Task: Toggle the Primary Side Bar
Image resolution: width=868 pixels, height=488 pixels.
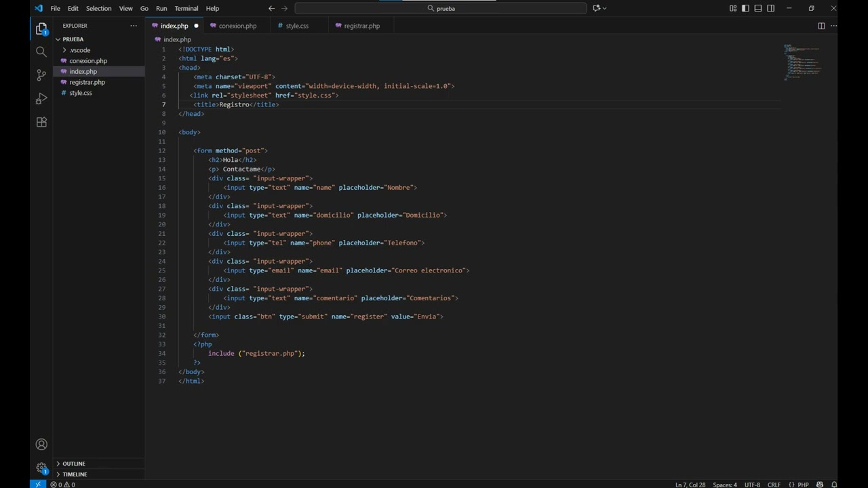Action: 745,8
